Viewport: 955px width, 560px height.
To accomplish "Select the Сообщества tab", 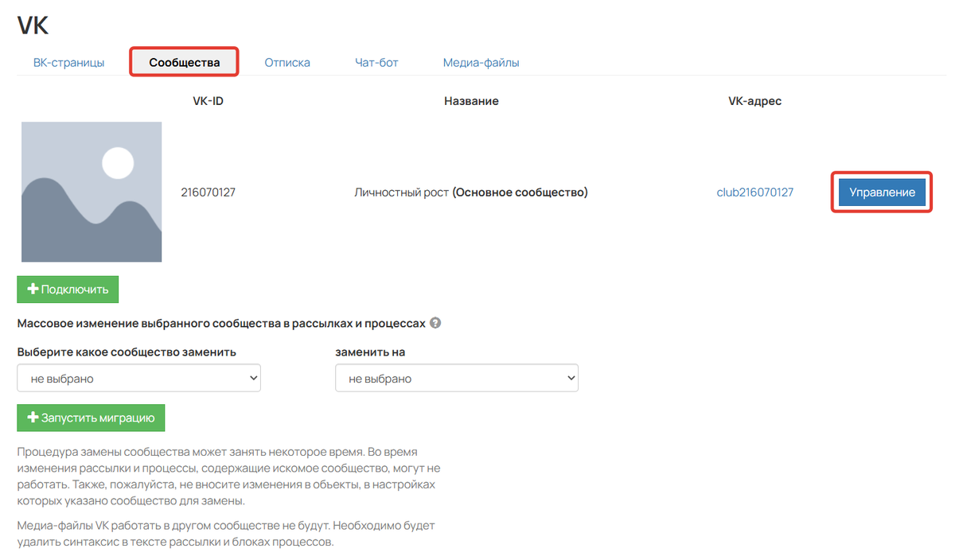I will pyautogui.click(x=184, y=62).
